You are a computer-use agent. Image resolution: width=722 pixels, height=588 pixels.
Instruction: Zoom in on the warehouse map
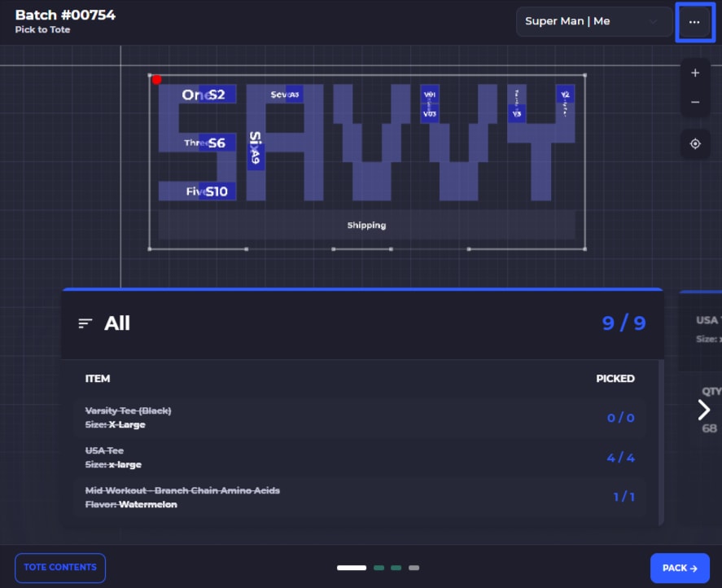pyautogui.click(x=695, y=72)
